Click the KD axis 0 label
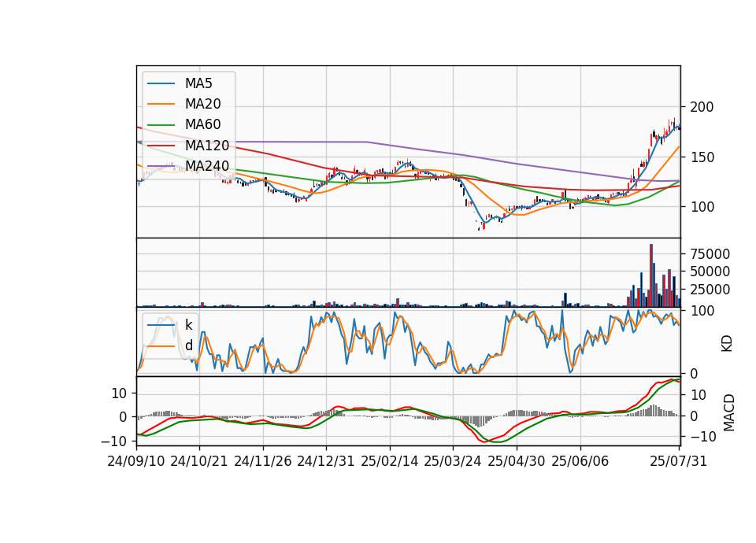Screen dimensions: 756x543 click(694, 373)
